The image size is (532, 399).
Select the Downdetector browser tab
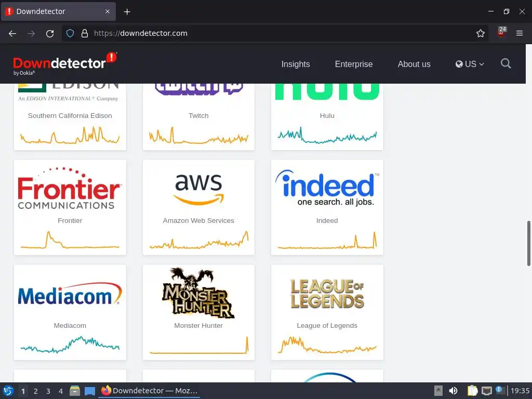[58, 11]
